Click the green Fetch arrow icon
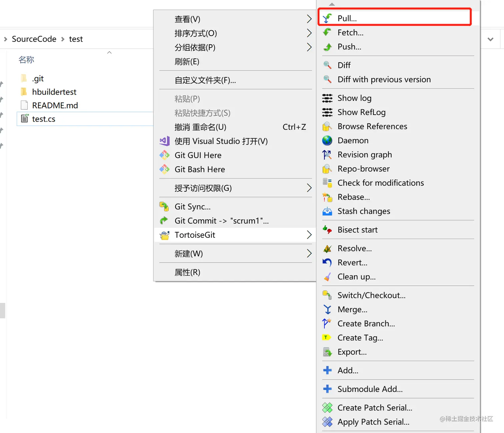Viewport: 504px width, 433px height. [327, 32]
